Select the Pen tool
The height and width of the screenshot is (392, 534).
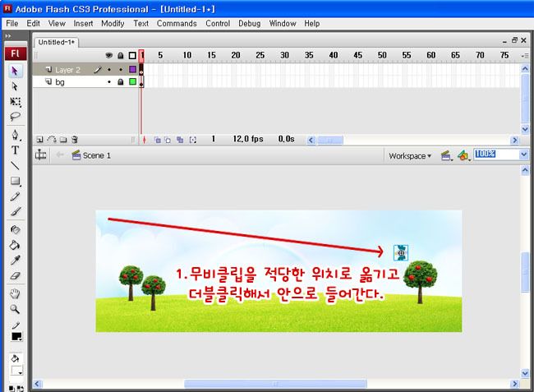tap(15, 135)
